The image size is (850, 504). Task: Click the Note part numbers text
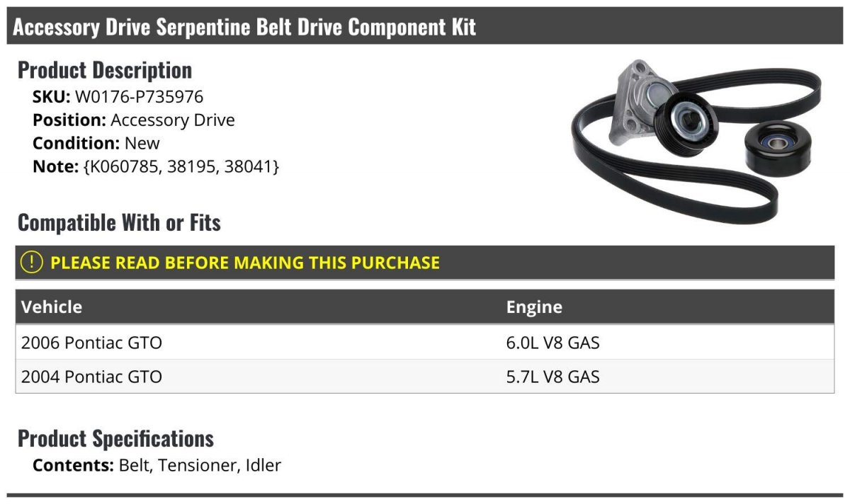point(181,166)
